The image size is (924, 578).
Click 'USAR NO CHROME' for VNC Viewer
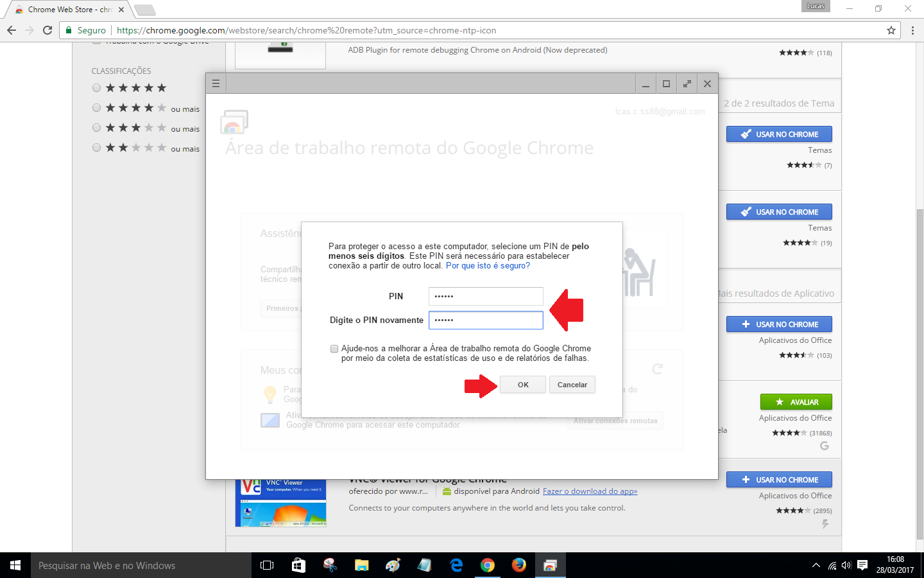tap(779, 480)
